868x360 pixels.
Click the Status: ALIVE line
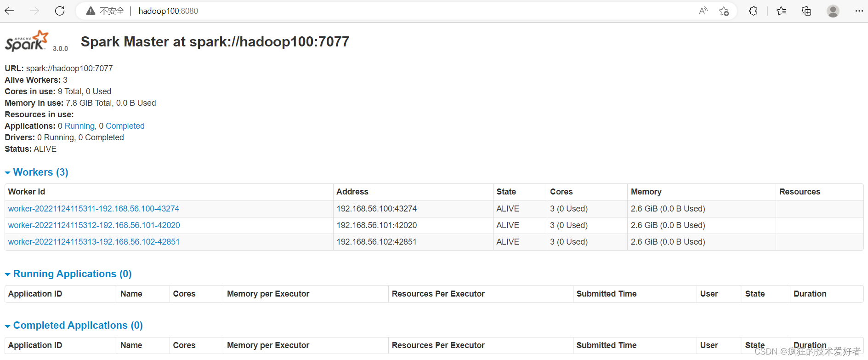pyautogui.click(x=31, y=149)
